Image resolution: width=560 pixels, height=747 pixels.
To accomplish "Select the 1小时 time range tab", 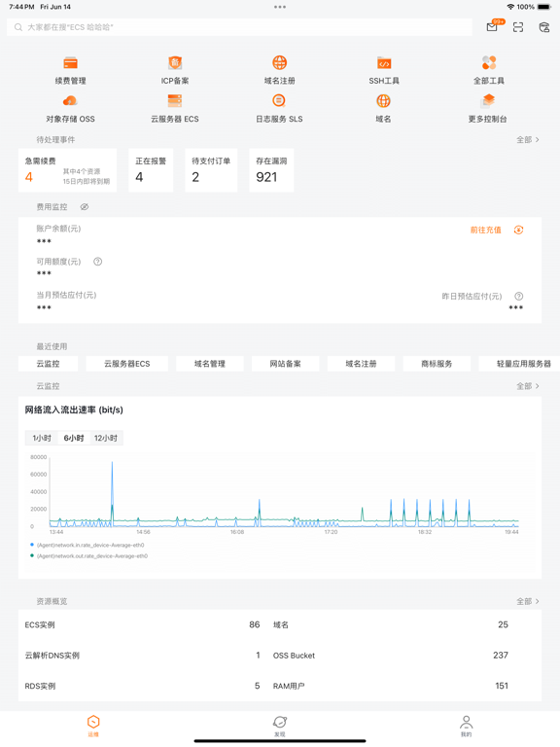I will tap(42, 438).
